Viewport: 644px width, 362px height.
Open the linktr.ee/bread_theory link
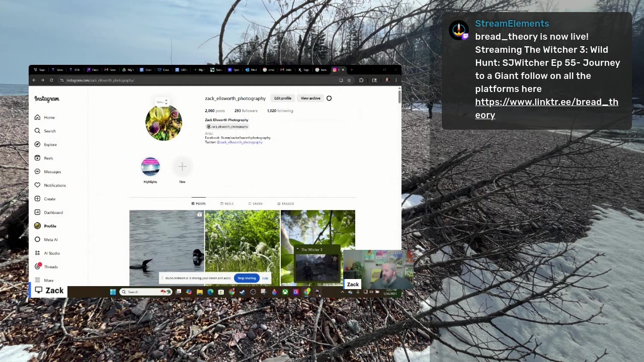(x=546, y=109)
